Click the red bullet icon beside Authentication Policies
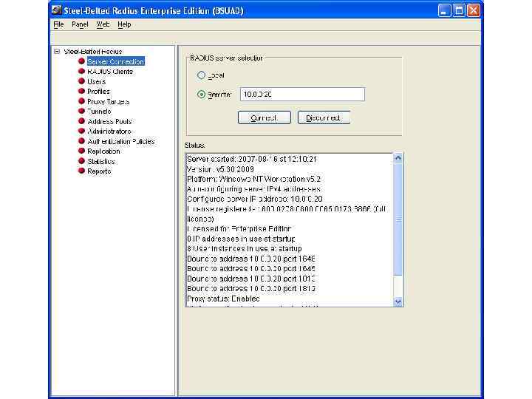Screen dimensions: 532x399 [81, 141]
